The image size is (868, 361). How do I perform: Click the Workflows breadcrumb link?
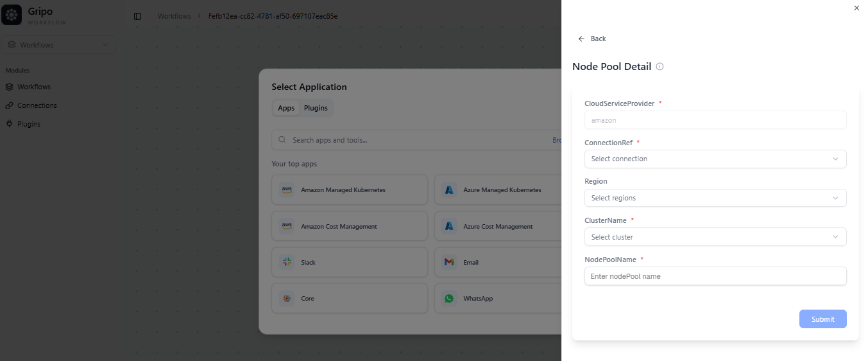click(174, 16)
